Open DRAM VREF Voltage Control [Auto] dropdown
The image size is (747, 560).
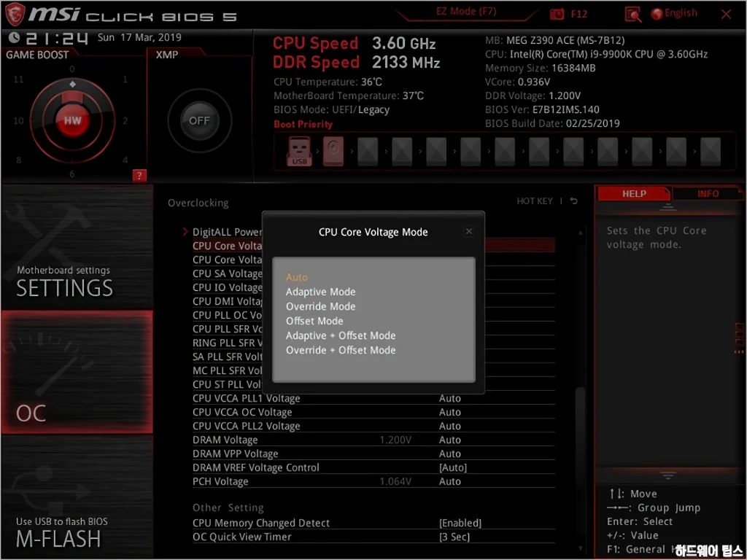point(452,467)
